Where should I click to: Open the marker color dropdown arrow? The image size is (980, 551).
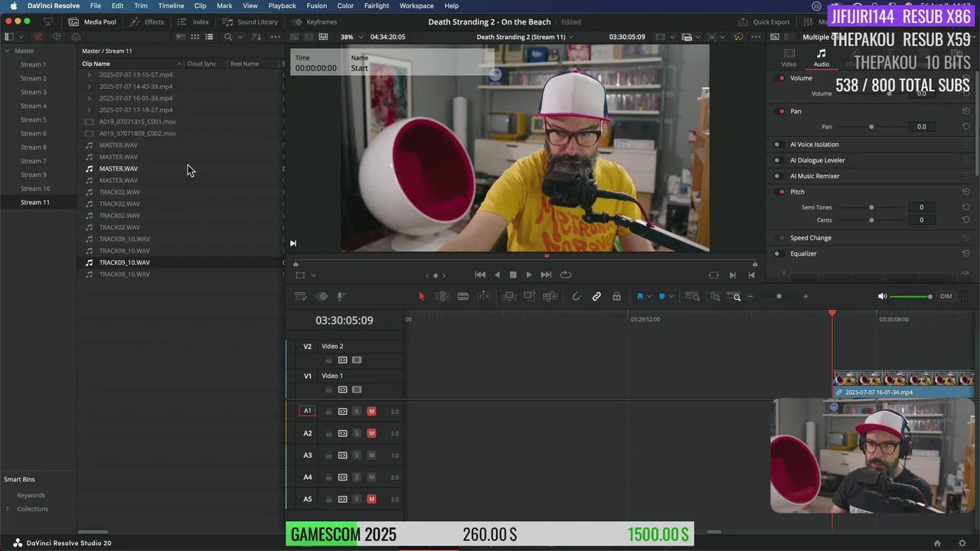tap(671, 297)
